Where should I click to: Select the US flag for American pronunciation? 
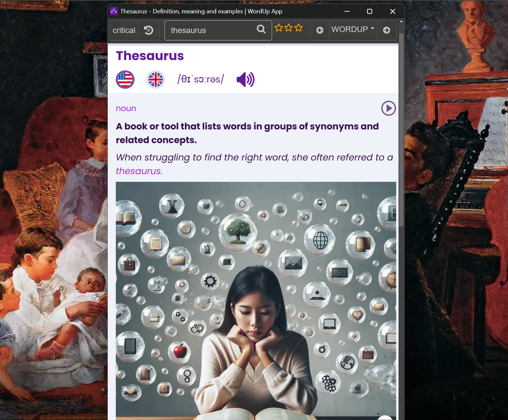(x=125, y=79)
